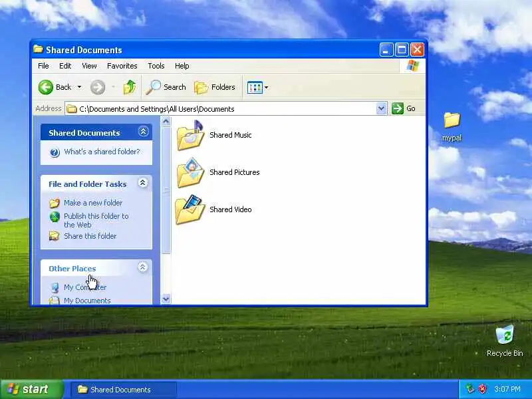Click the Publish to Web globe icon
This screenshot has width=532, height=399.
click(x=55, y=217)
